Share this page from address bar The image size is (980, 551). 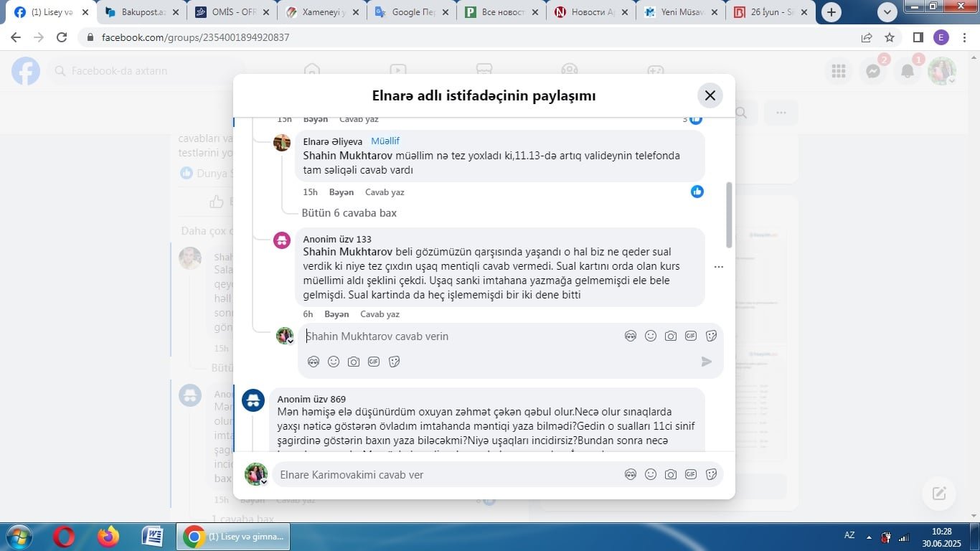pos(867,37)
